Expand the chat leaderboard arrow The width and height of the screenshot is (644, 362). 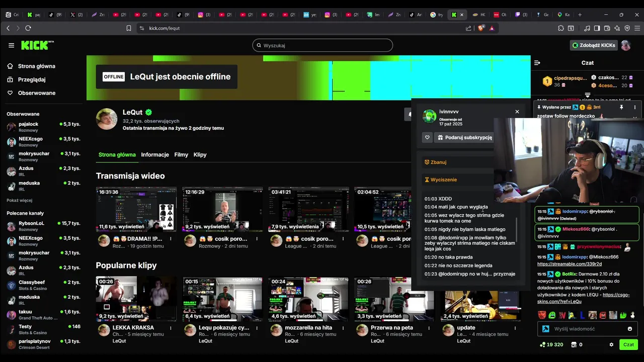[x=587, y=95]
